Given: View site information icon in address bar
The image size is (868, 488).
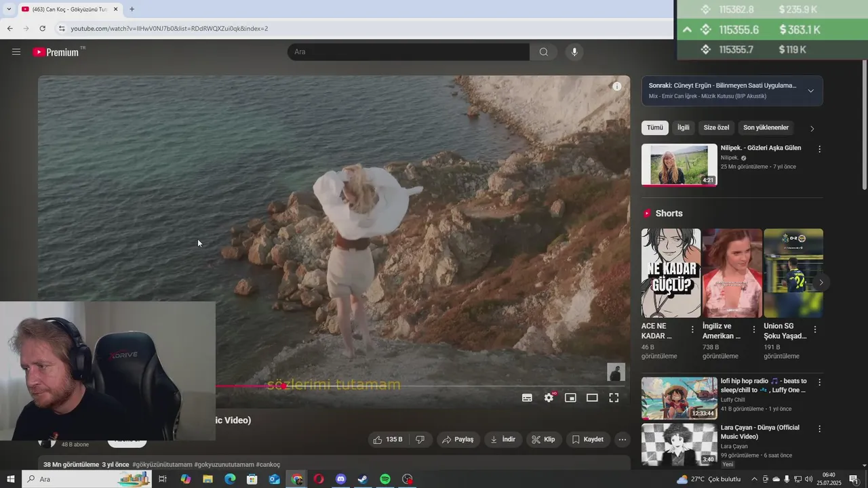Looking at the screenshot, I should (61, 28).
